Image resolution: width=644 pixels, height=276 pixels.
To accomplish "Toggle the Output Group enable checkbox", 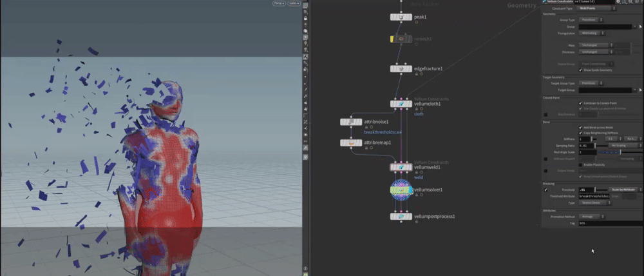I will pos(546,171).
